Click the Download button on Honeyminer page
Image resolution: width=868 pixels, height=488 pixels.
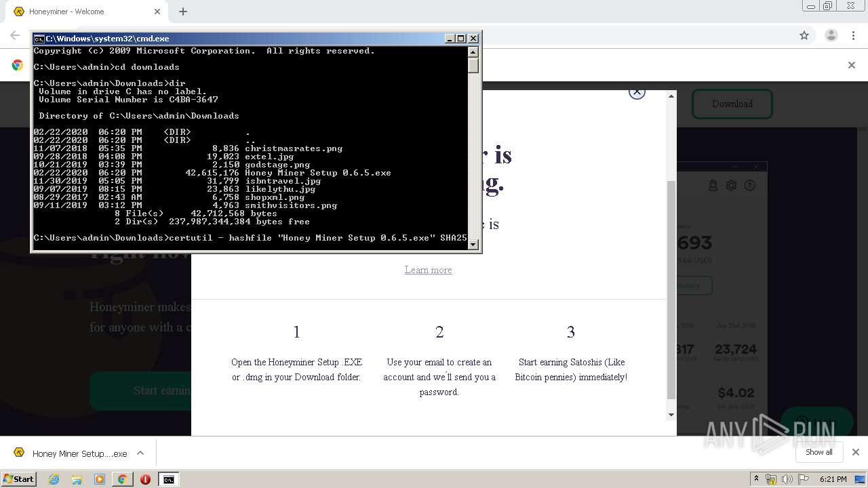pyautogui.click(x=732, y=104)
